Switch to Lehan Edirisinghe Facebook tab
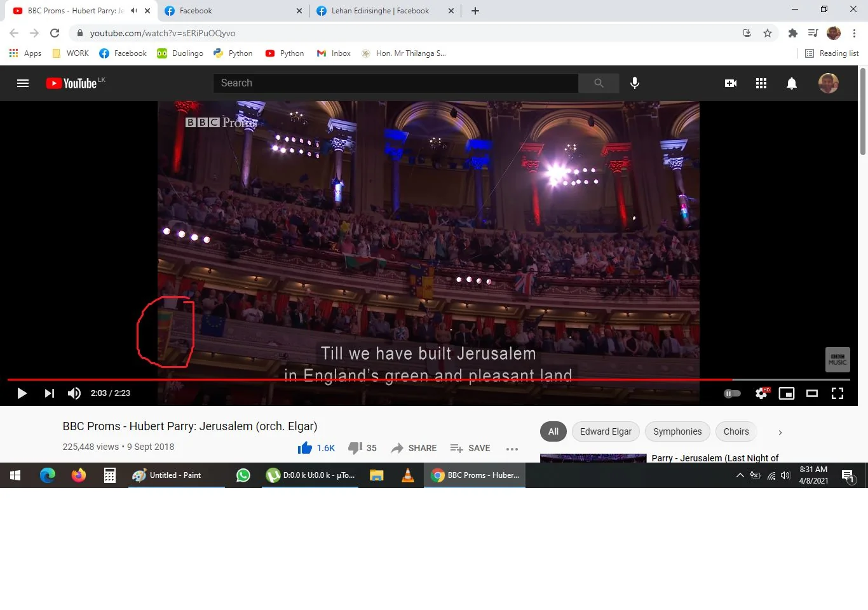 384,11
